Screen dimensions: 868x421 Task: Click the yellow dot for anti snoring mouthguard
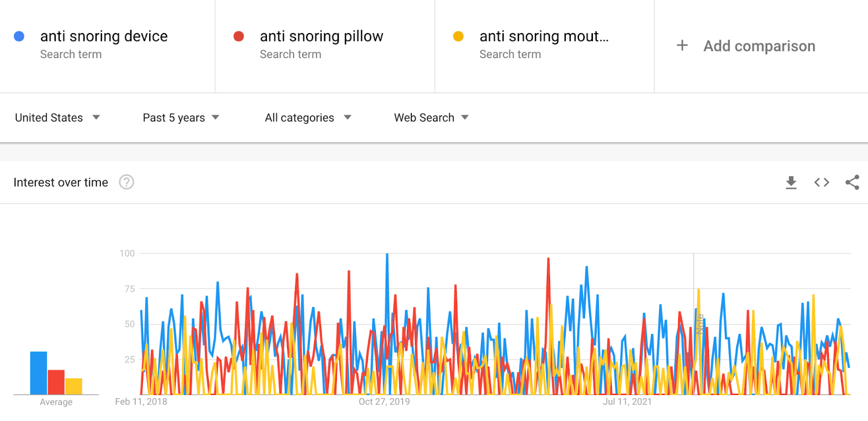click(459, 36)
